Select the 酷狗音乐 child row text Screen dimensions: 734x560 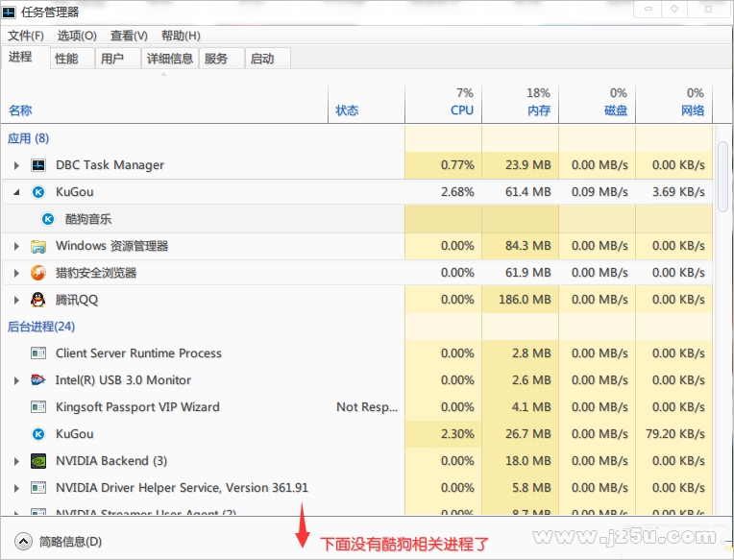(x=88, y=219)
